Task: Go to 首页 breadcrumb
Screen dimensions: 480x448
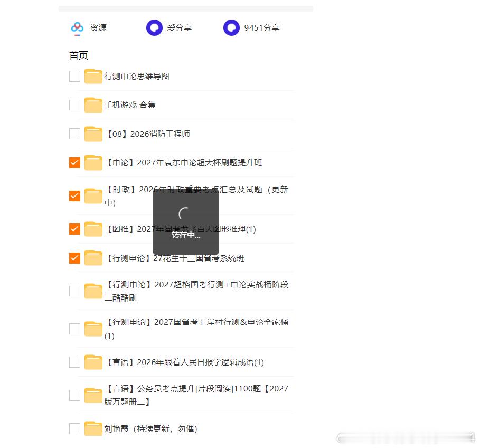Action: pos(79,55)
